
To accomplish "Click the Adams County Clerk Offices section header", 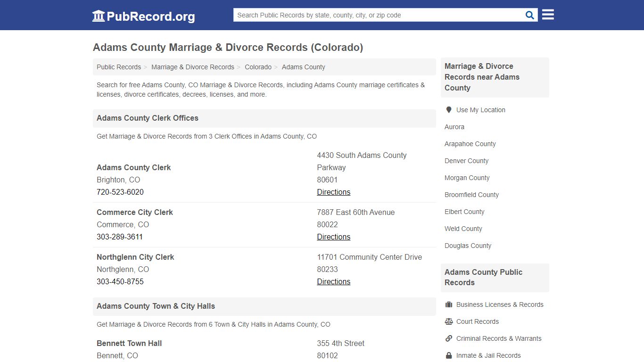I will [148, 118].
